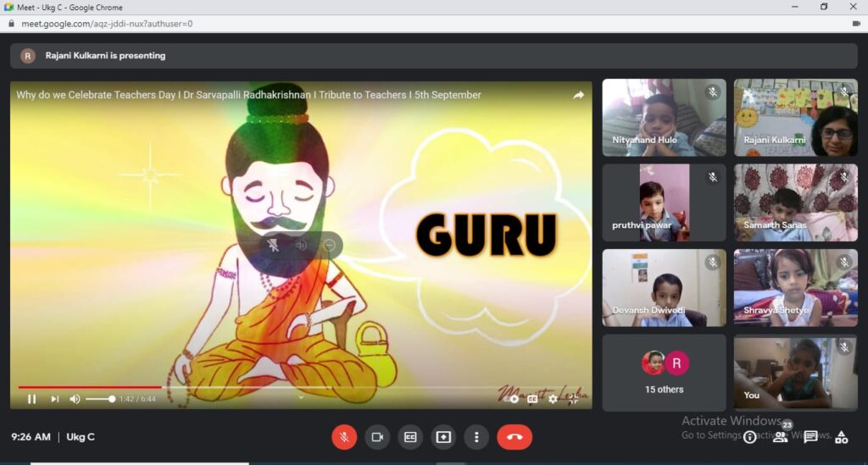Screen dimensions: 868x465
Task: Show the participants list with 23 badge
Action: [x=781, y=437]
